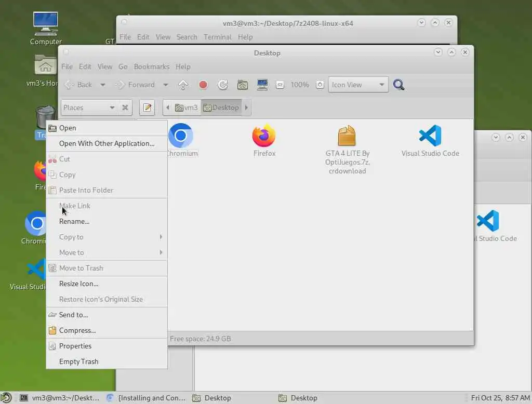Click the Up (parent folder) toolbar icon
532x404 pixels.
pos(183,85)
